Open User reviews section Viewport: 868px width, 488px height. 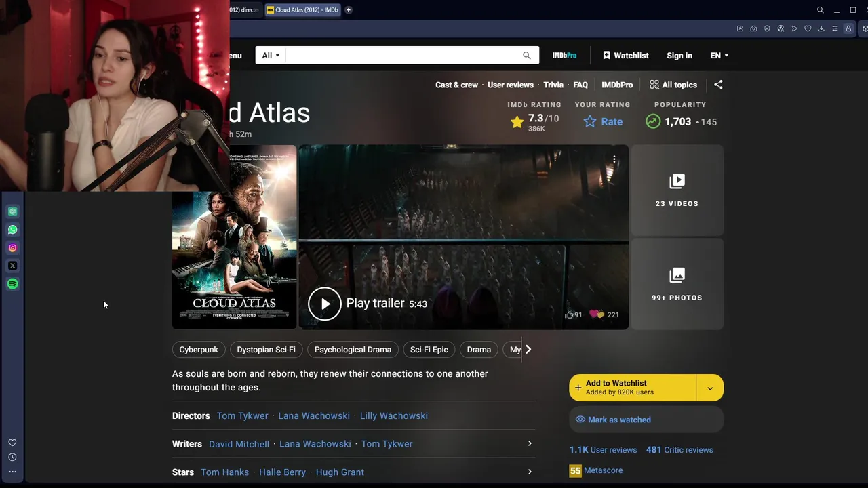pyautogui.click(x=511, y=85)
